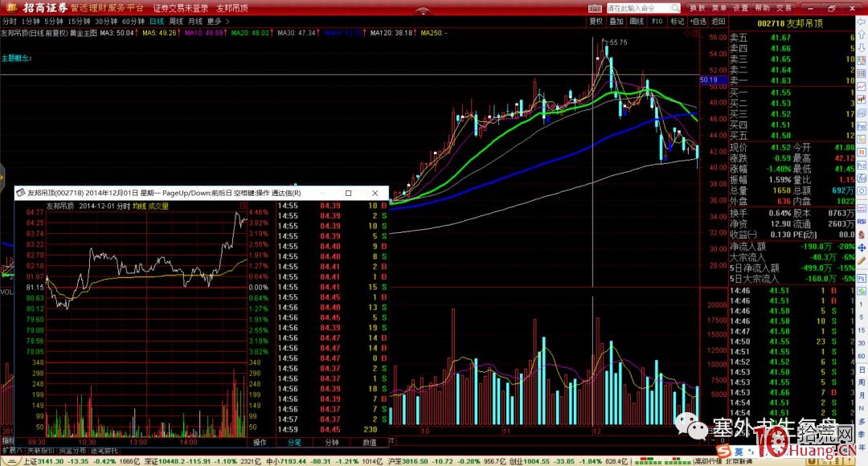Expand the 更多 period options
This screenshot has height=466, width=868.
coord(218,21)
